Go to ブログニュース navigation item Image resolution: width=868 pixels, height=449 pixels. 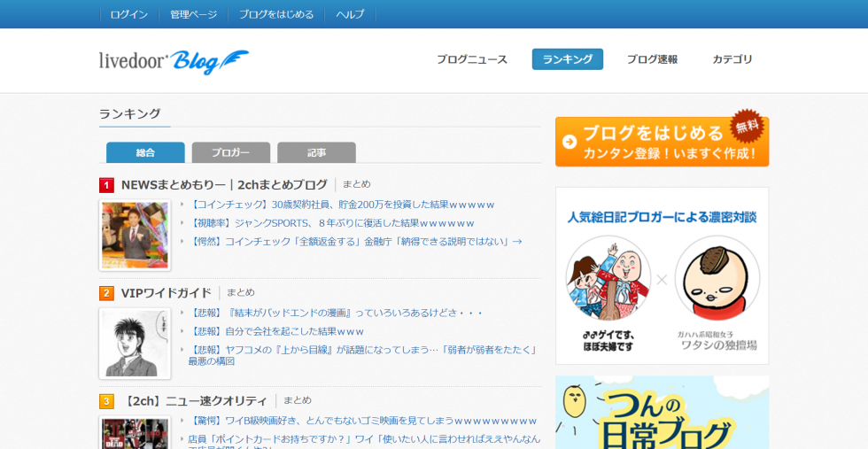point(471,59)
